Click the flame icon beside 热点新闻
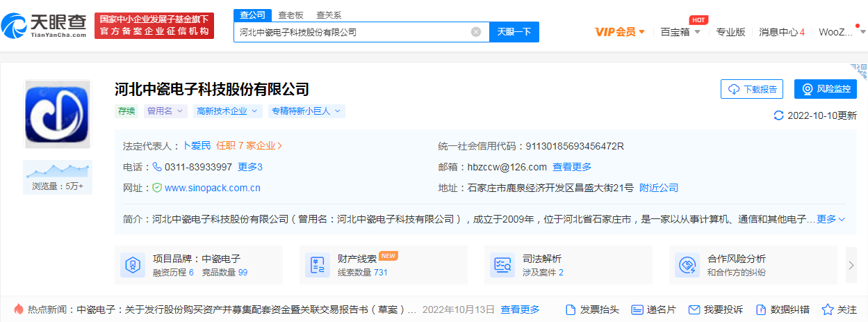Image resolution: width=868 pixels, height=322 pixels. tap(18, 309)
